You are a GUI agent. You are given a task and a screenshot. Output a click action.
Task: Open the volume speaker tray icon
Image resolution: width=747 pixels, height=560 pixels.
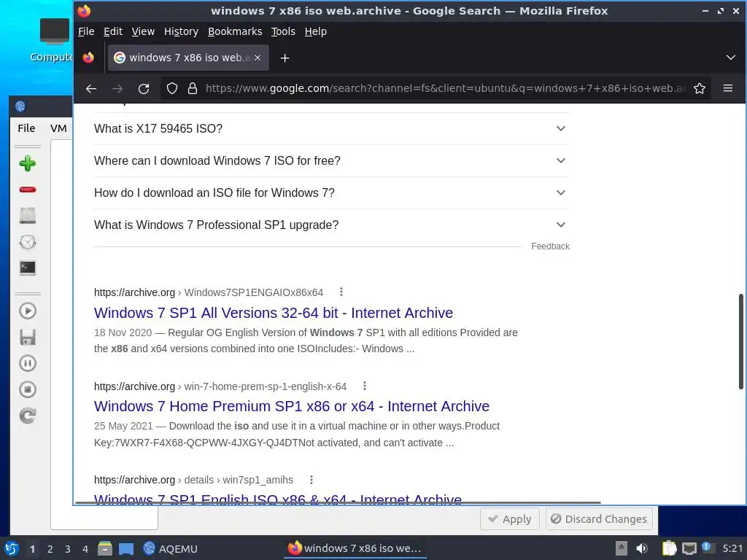pos(642,548)
